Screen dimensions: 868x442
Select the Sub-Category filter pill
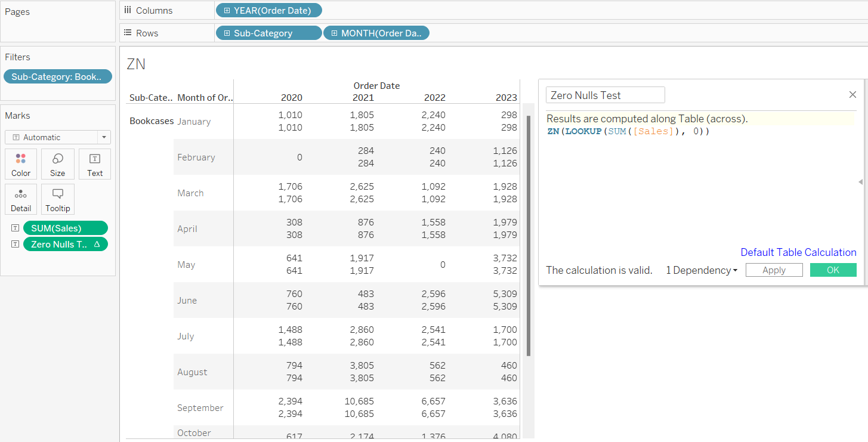(58, 76)
